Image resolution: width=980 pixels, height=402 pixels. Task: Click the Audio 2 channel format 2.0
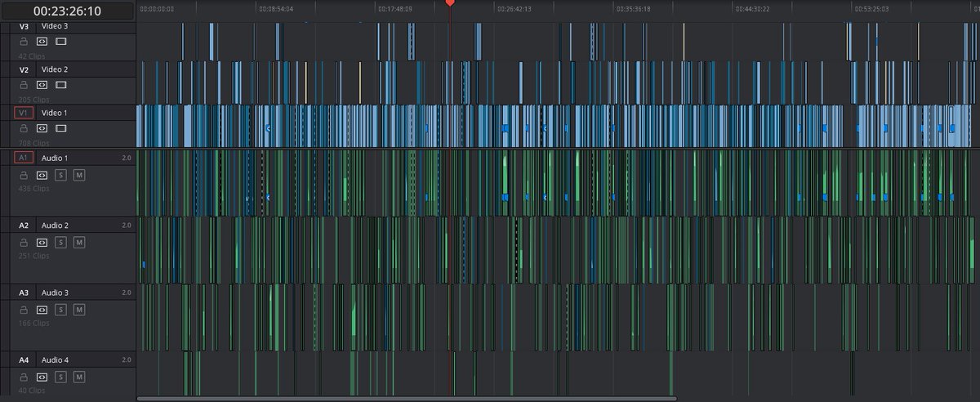(x=127, y=225)
